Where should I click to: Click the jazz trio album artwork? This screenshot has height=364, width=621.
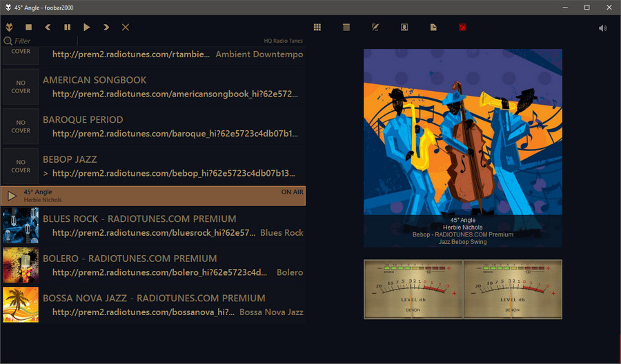pos(463,131)
